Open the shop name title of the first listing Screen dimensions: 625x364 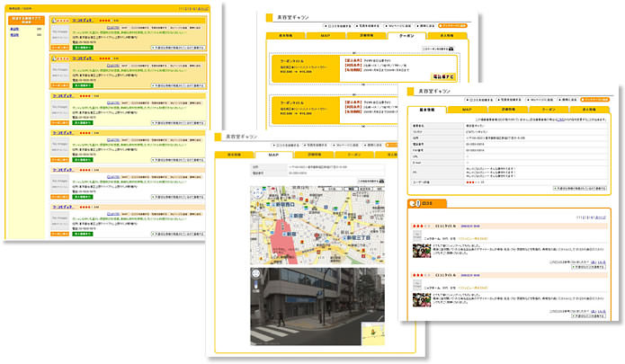[x=84, y=20]
